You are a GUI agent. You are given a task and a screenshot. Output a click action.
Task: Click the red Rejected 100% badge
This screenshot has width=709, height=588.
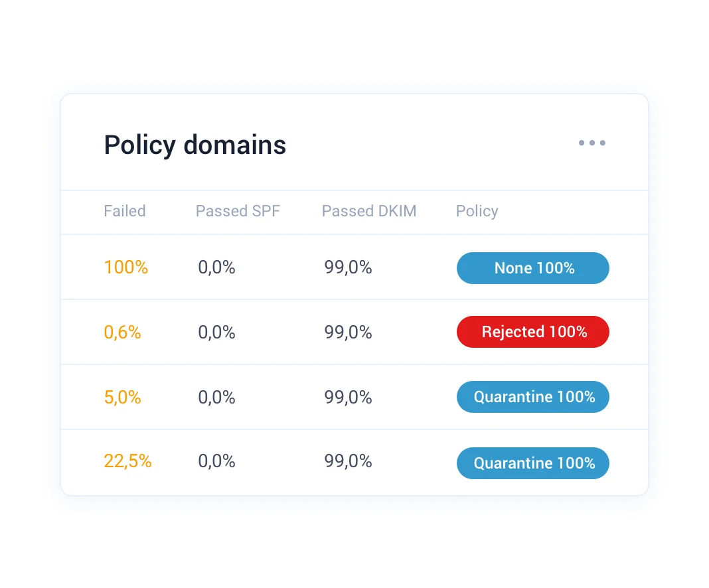(533, 332)
